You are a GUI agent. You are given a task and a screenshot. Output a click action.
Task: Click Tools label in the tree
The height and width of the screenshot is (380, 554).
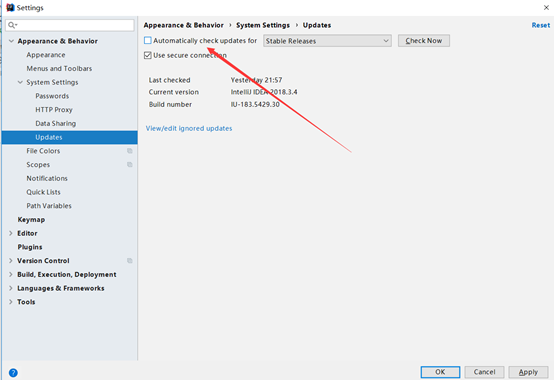pos(26,302)
